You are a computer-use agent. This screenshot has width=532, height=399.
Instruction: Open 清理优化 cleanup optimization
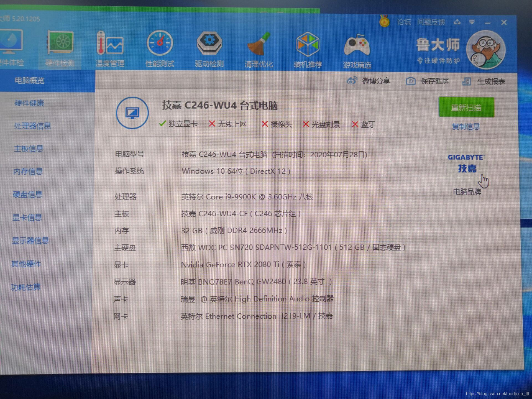pyautogui.click(x=259, y=49)
